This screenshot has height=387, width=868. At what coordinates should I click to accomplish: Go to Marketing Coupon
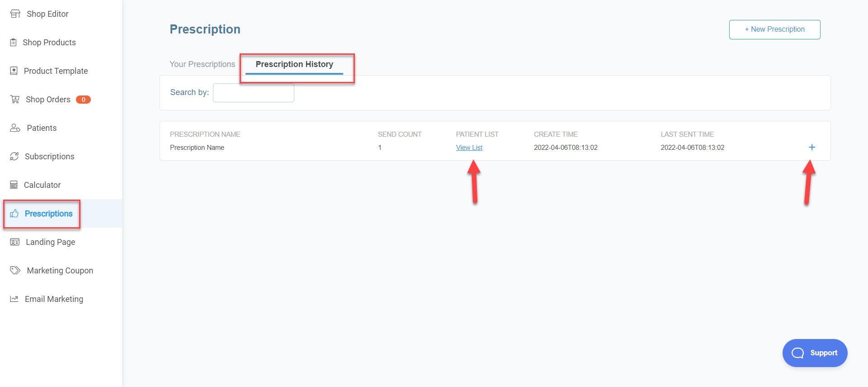(61, 271)
